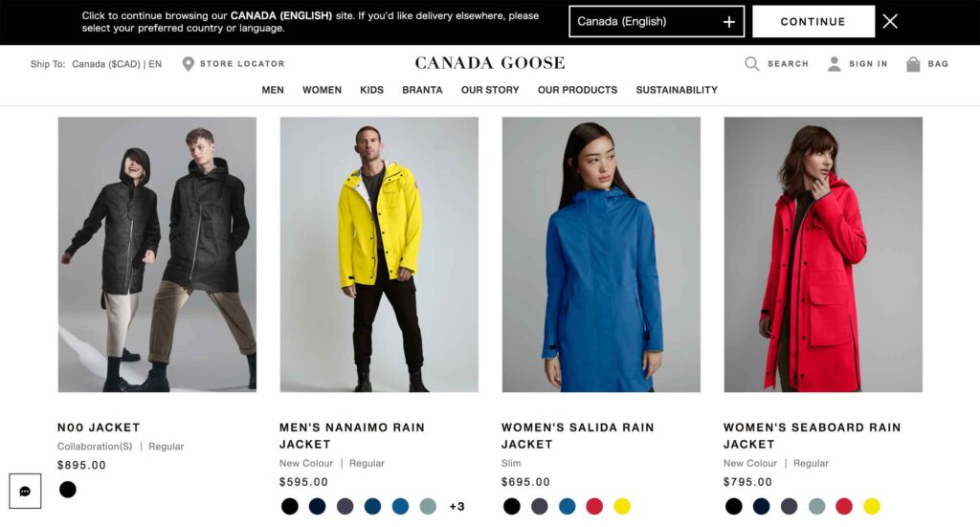This screenshot has height=527, width=980.
Task: Open the NOO Jacket product photo
Action: 157,254
